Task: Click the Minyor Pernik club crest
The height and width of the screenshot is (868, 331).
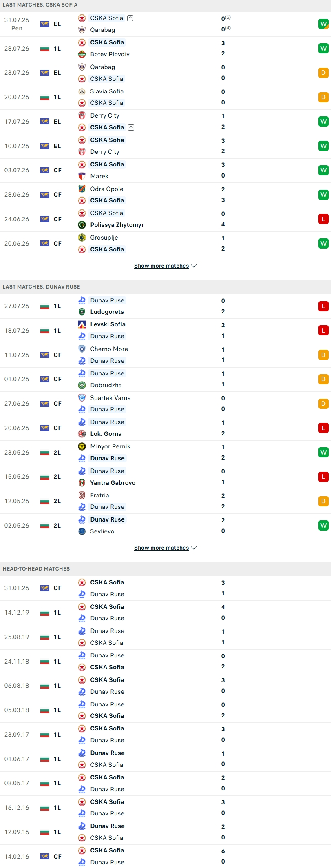Action: pos(82,446)
